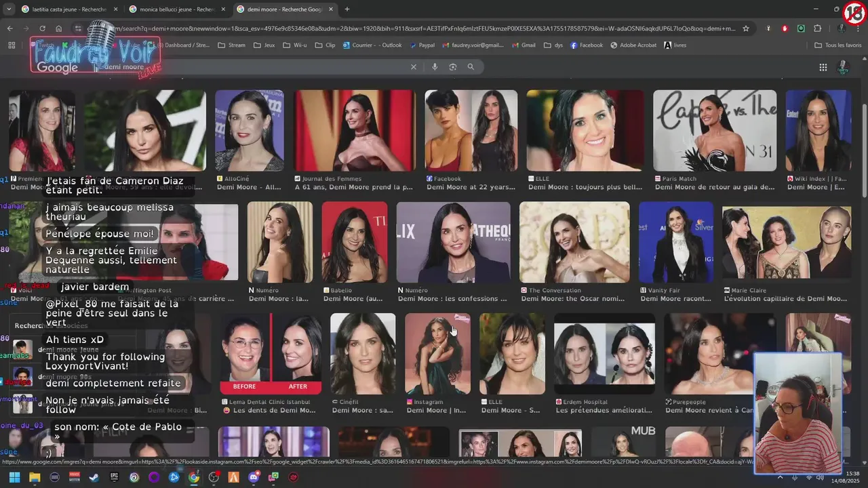This screenshot has height=488, width=868.
Task: Close the 'monica bellucci jeune' tab
Action: click(x=223, y=9)
